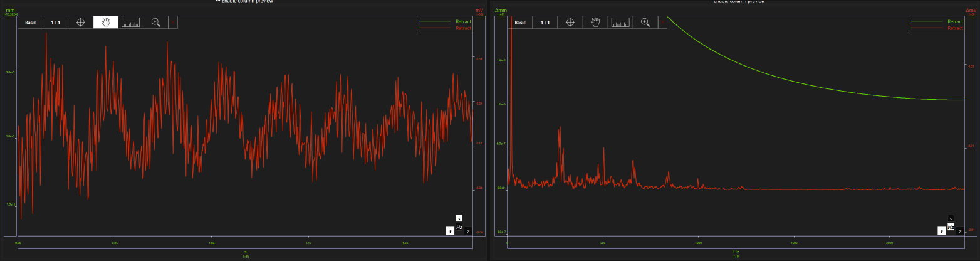Open the ruler/histogram tool in the right chart

coord(620,23)
